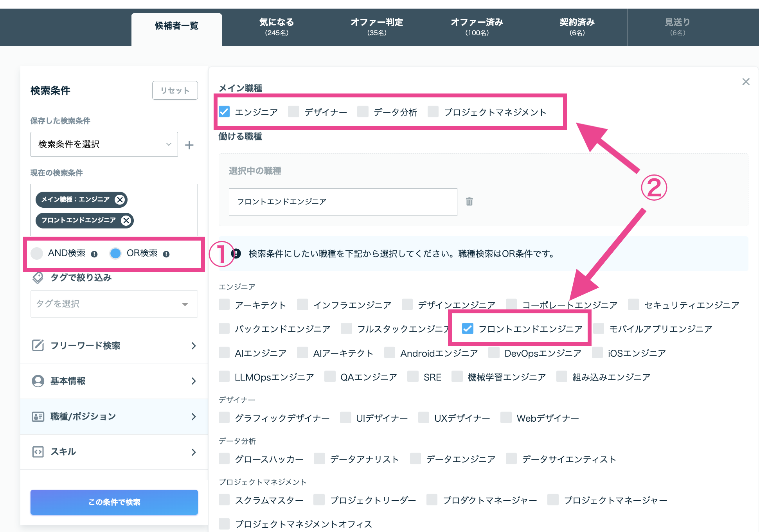759x532 pixels.
Task: Check the UXデザイナー checkbox
Action: pyautogui.click(x=424, y=418)
